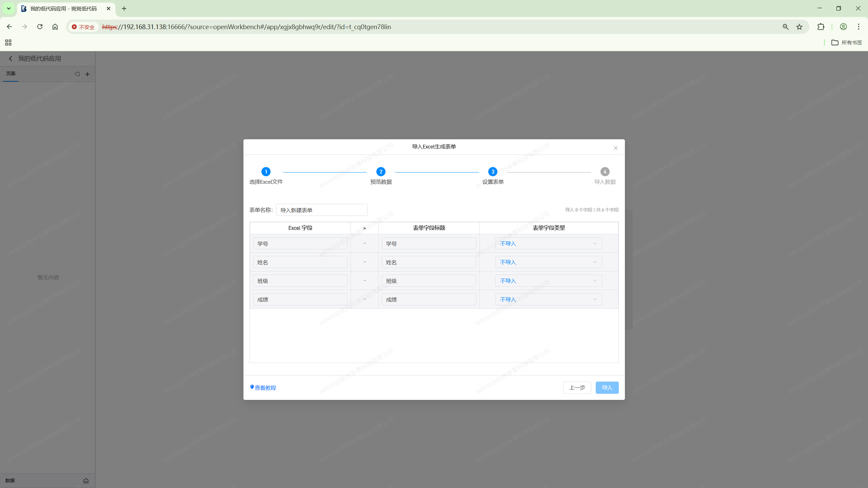Open the 查看教程 link
The image size is (868, 488).
[x=265, y=388]
